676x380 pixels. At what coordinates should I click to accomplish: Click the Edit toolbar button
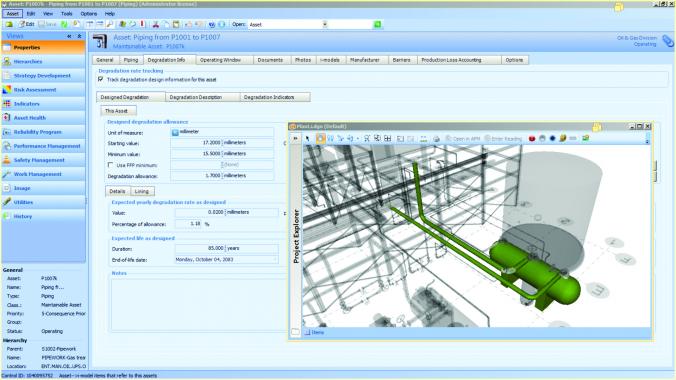[26, 25]
